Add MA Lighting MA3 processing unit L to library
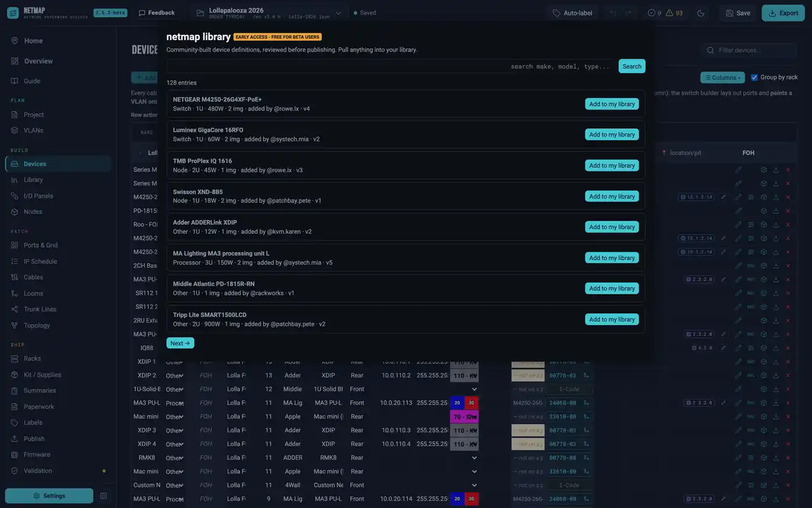The height and width of the screenshot is (508, 812). (612, 258)
